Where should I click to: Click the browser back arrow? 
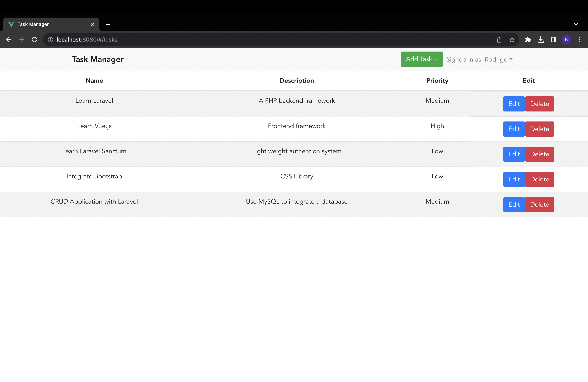coord(9,40)
